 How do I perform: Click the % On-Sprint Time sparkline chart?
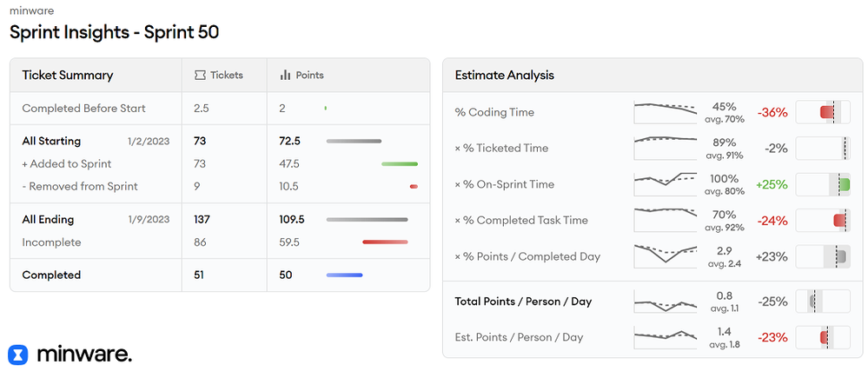(x=665, y=183)
